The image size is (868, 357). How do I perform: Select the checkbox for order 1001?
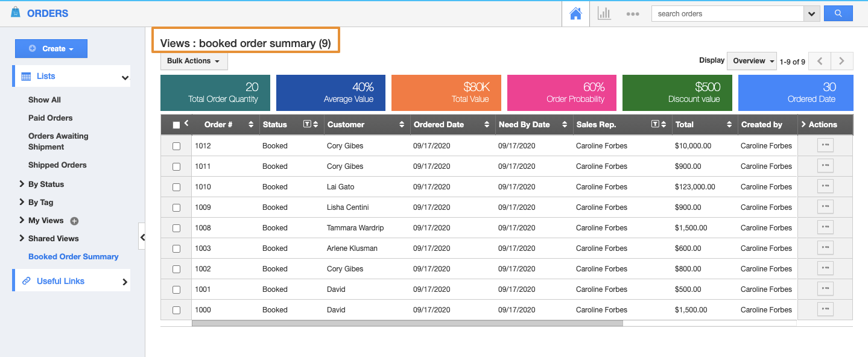pyautogui.click(x=177, y=289)
